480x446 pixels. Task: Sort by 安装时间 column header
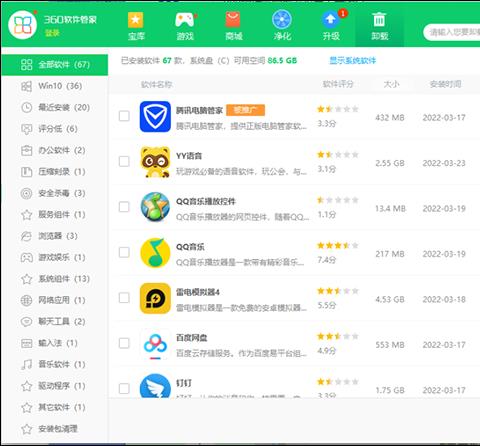pos(446,84)
